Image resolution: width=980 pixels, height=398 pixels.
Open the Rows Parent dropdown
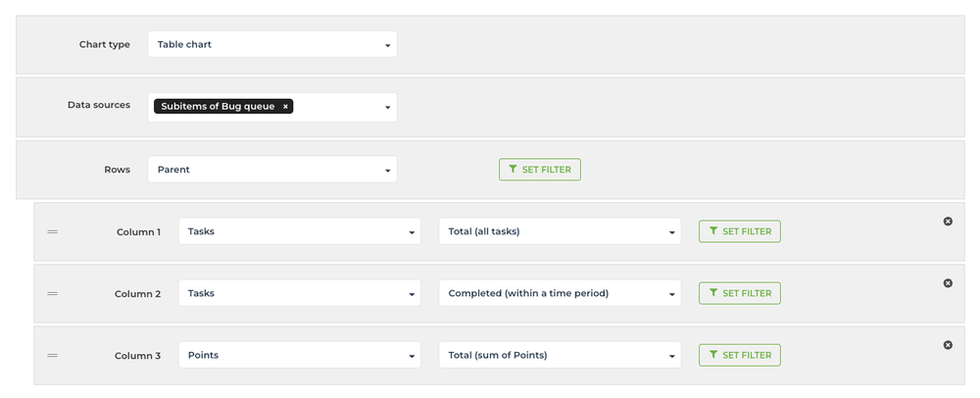[272, 170]
